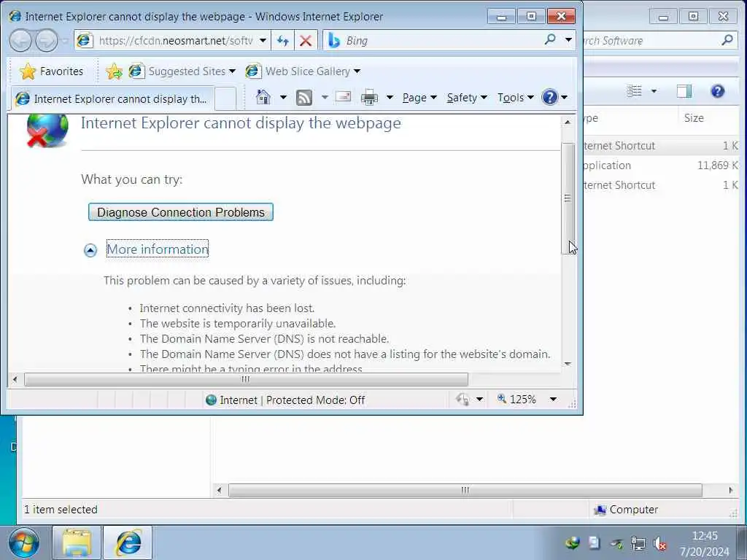This screenshot has width=747, height=560.
Task: Click the IE Help question mark icon
Action: point(549,97)
